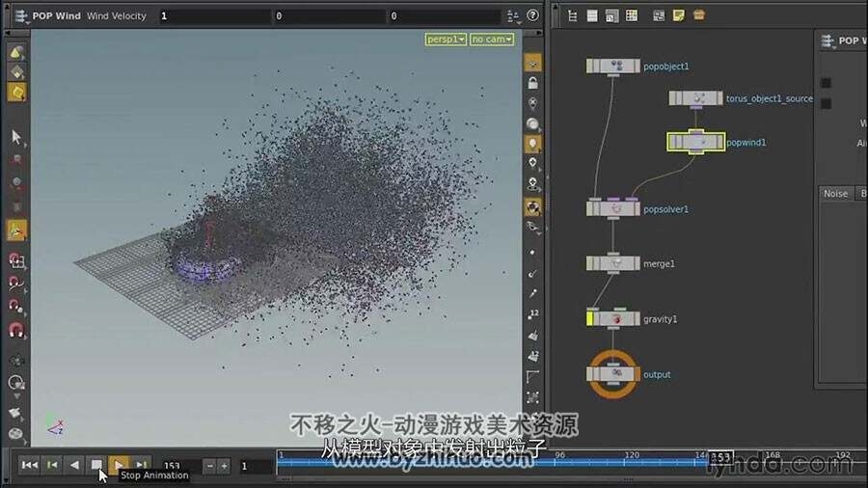The image size is (868, 488).
Task: Select the torus_object1_source node
Action: (695, 98)
